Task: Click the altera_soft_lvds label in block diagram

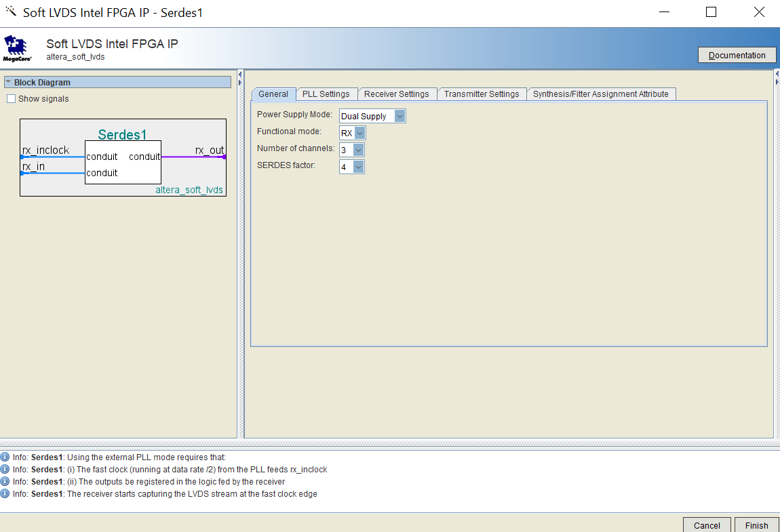Action: coord(189,190)
